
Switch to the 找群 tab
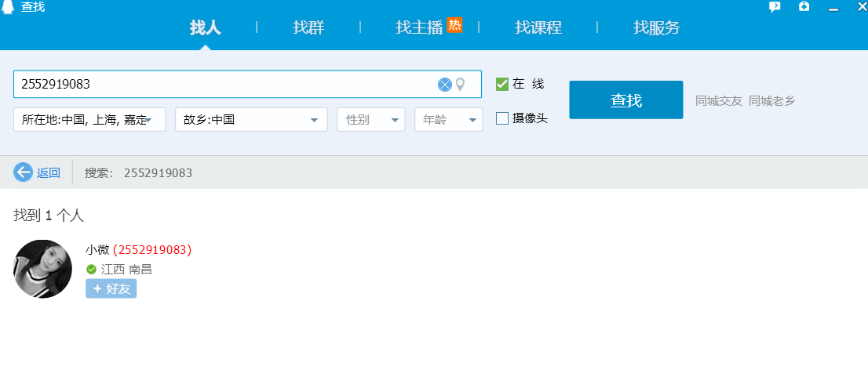click(x=308, y=27)
